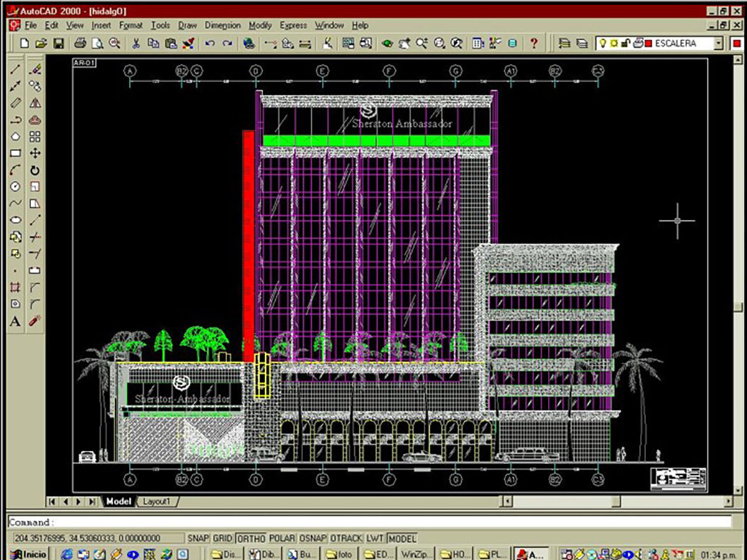Select the Polyline tool
Screen dimensions: 747x560
[16, 119]
